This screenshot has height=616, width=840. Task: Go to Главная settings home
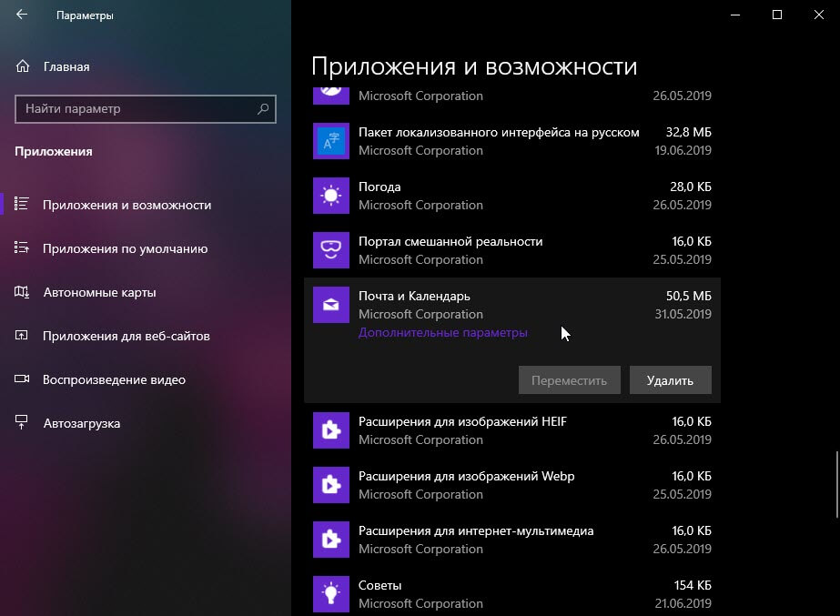coord(66,67)
